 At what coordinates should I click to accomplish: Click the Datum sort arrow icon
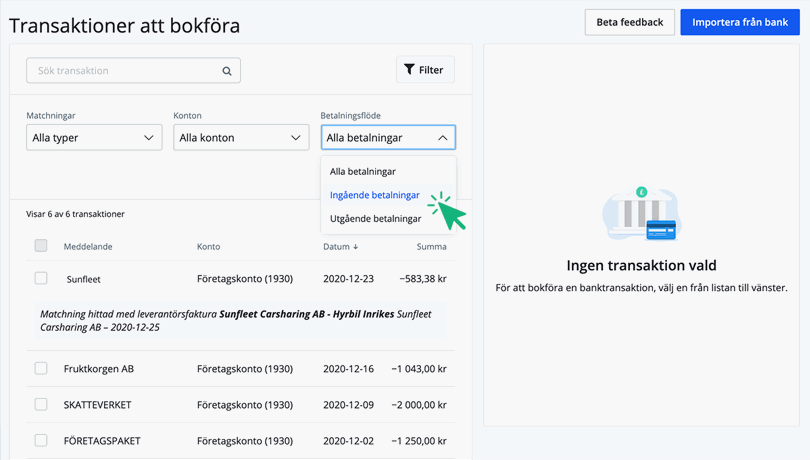[355, 247]
